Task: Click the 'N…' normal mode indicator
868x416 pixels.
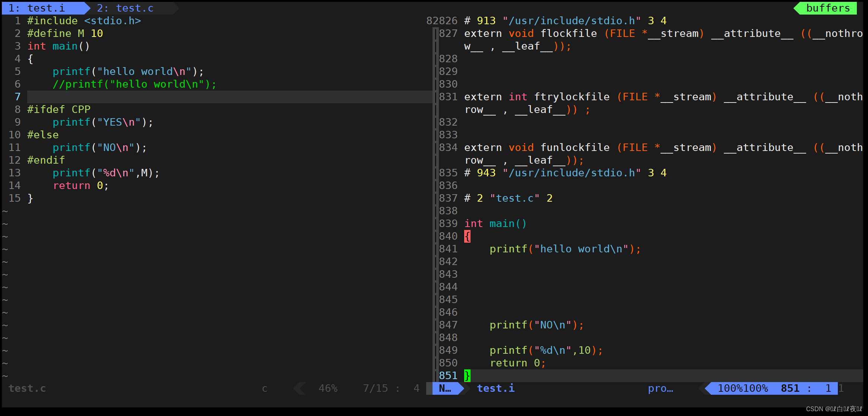Action: coord(445,388)
